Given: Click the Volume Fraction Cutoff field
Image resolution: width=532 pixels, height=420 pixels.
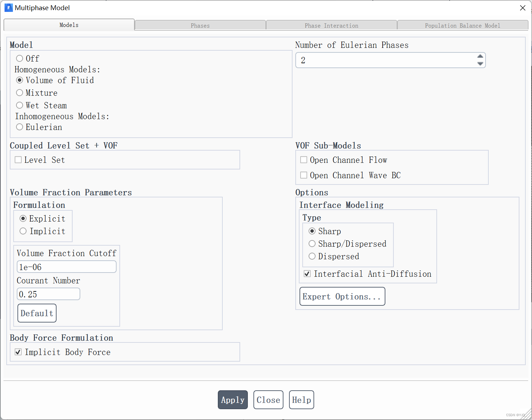Looking at the screenshot, I should point(67,267).
